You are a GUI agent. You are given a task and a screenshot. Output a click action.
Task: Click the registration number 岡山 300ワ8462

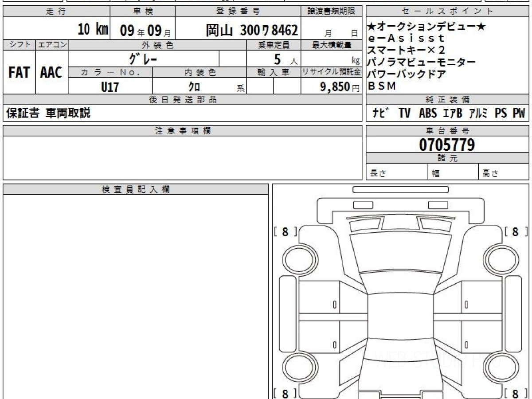[252, 30]
